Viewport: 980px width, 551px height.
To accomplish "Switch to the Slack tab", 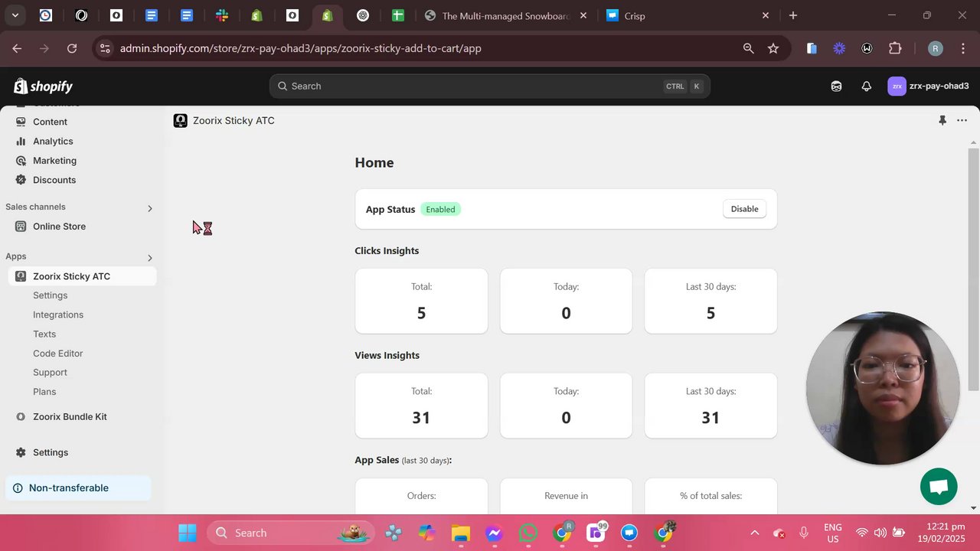I will 222,15.
